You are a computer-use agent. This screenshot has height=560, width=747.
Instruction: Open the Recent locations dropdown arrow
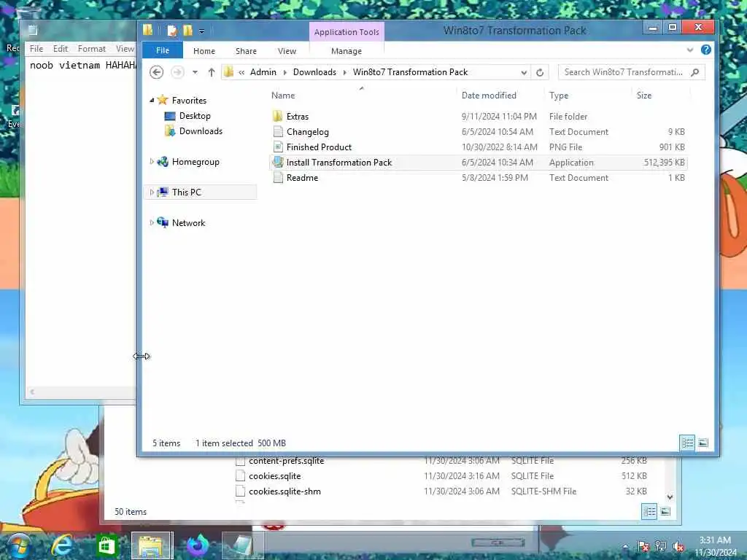(195, 72)
